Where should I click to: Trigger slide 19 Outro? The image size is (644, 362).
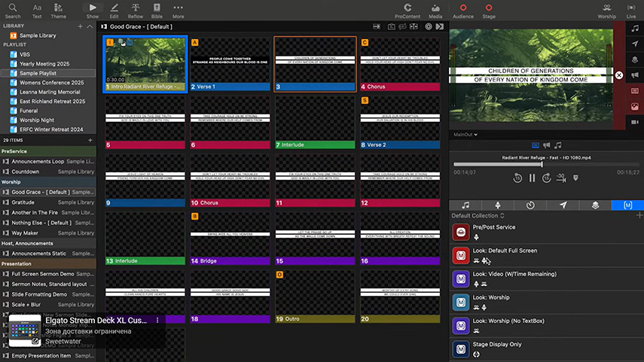point(315,296)
